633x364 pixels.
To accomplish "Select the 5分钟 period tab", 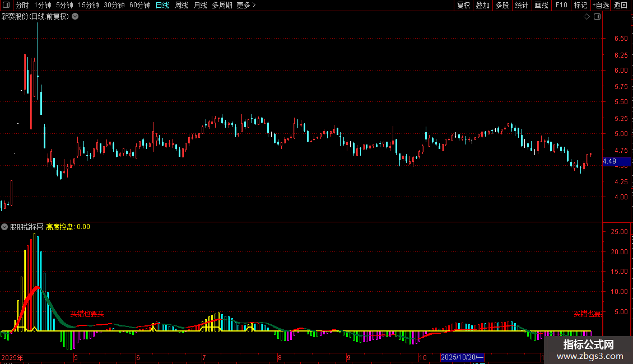I will pyautogui.click(x=64, y=5).
